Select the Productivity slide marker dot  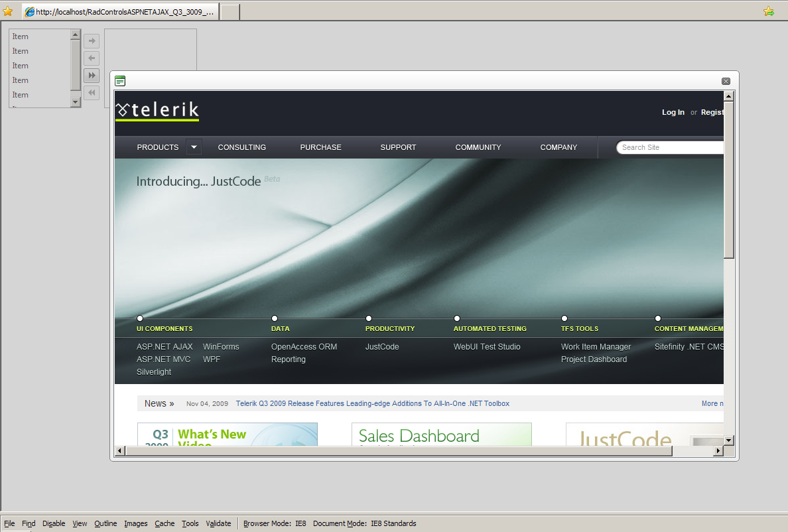(x=369, y=318)
